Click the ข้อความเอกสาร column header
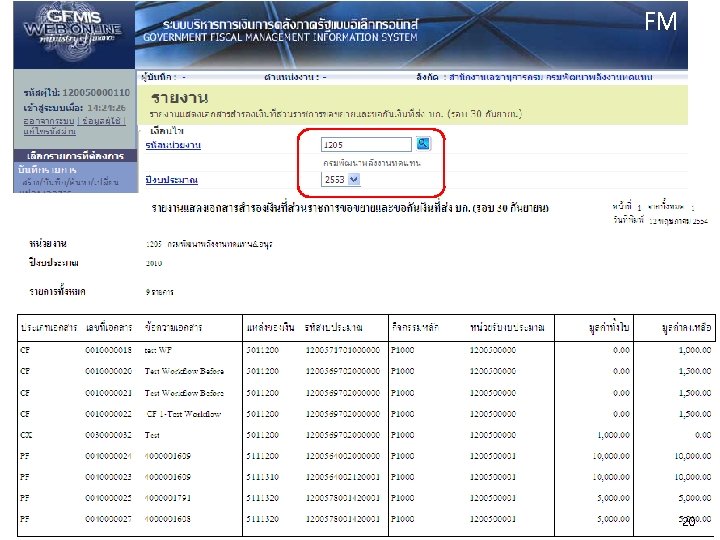The image size is (720, 540). 173,328
